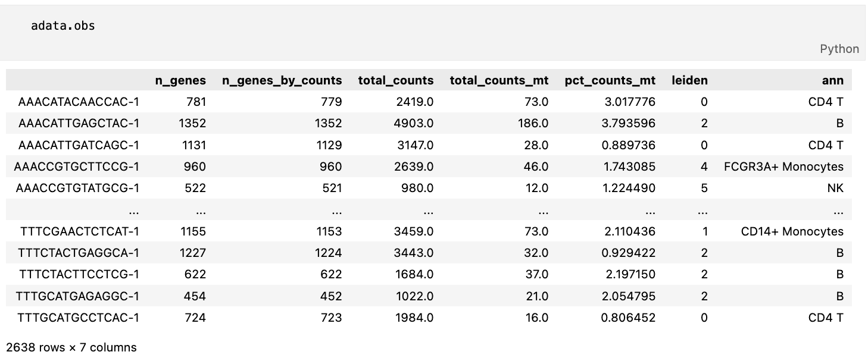The width and height of the screenshot is (868, 358).
Task: Select row index AAACATACAACCAC-1
Action: [79, 102]
